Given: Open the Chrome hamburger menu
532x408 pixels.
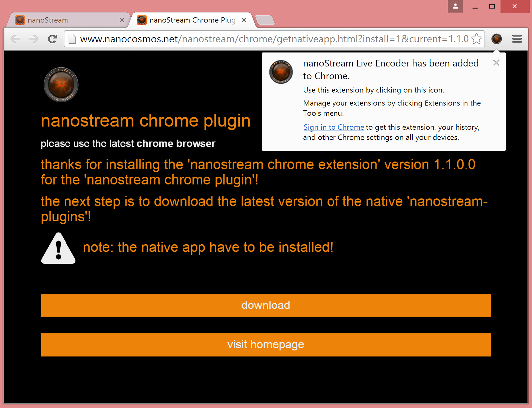Looking at the screenshot, I should (x=517, y=39).
